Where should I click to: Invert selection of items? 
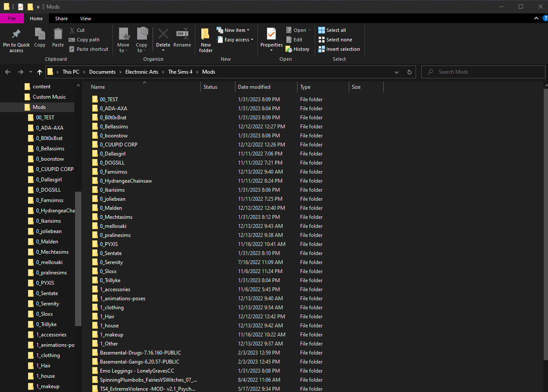tap(339, 49)
